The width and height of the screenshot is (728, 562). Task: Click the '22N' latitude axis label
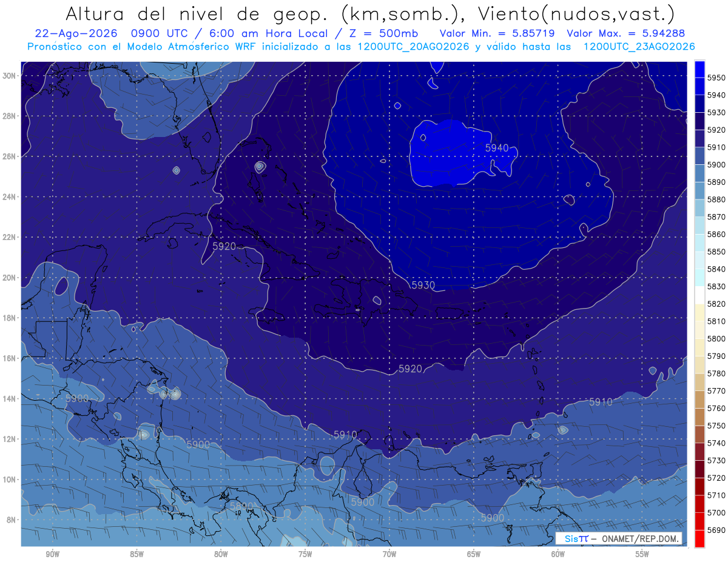pyautogui.click(x=9, y=237)
